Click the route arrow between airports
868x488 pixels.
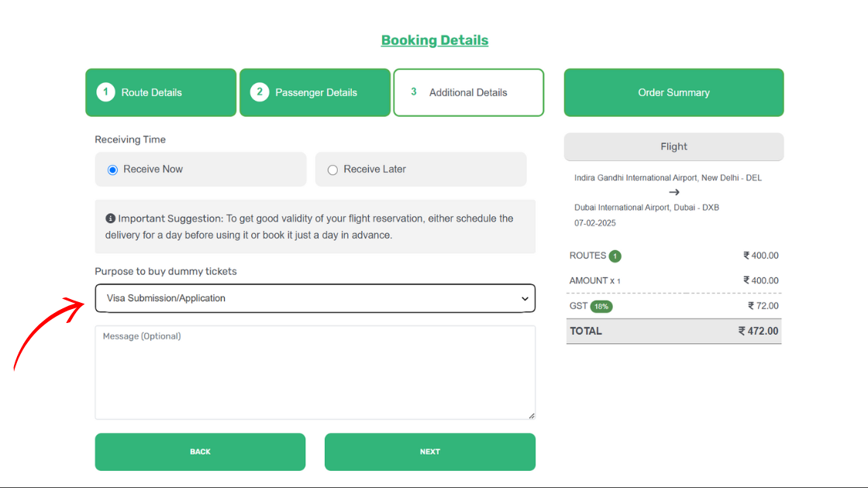674,192
